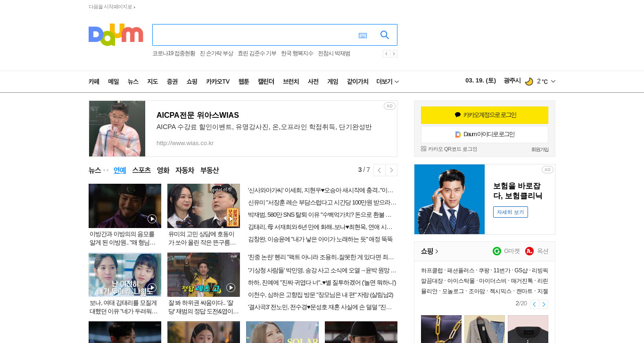Open the 카페 menu item
Screen dimensions: 644x343
pos(94,82)
